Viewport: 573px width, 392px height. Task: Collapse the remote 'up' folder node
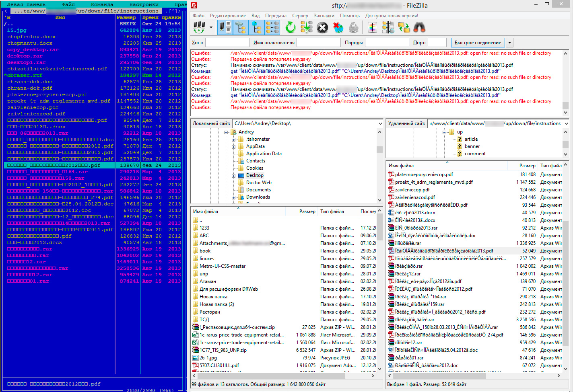(445, 132)
